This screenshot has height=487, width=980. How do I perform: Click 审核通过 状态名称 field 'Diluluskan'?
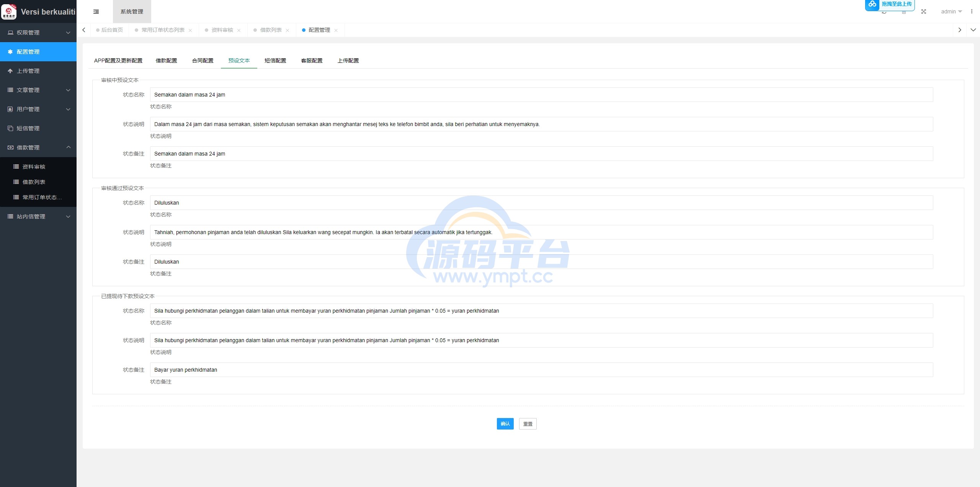click(x=541, y=203)
